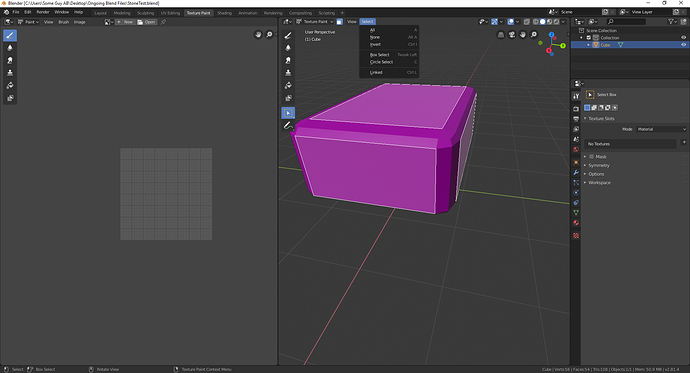The height and width of the screenshot is (373, 690).
Task: Click the Z axis on navigation gizmo
Action: click(x=551, y=34)
